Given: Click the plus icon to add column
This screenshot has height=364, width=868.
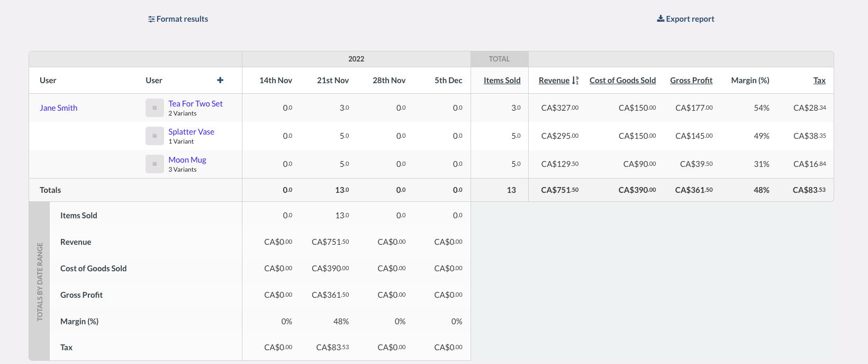Looking at the screenshot, I should (x=220, y=80).
